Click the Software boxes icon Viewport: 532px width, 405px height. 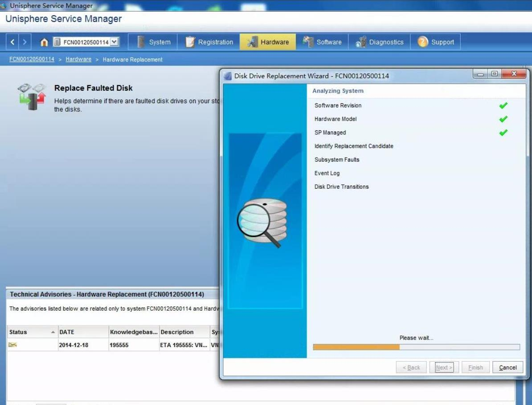(x=308, y=42)
